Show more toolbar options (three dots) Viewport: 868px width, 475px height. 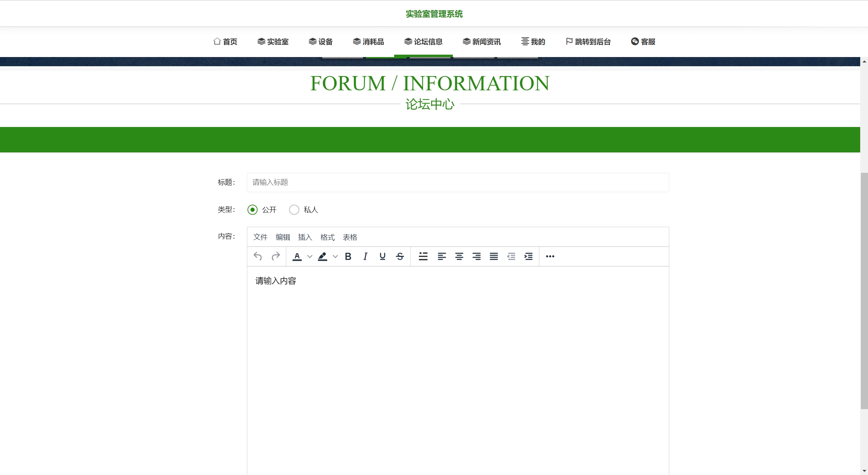[550, 256]
